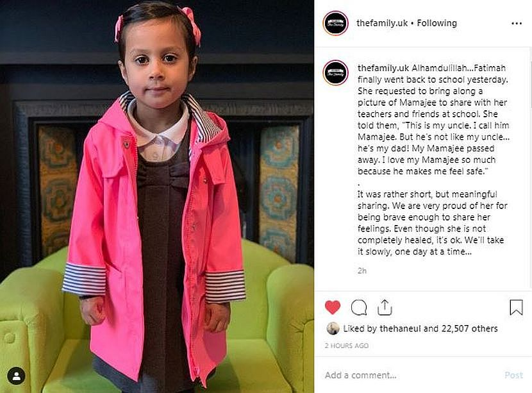Open thefamily.uk header profile picture
Screen dimensions: 532x393
336,23
